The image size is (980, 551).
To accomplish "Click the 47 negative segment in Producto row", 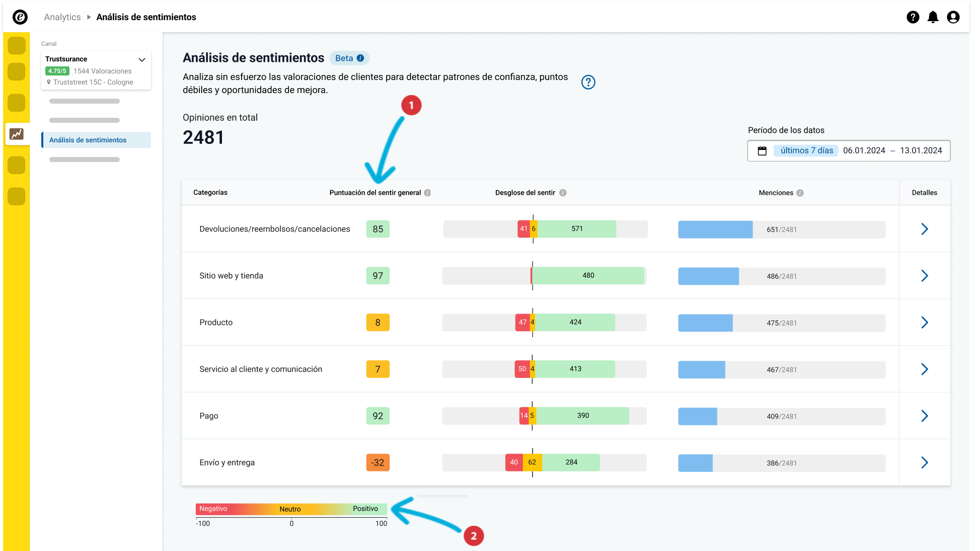I will coord(522,323).
